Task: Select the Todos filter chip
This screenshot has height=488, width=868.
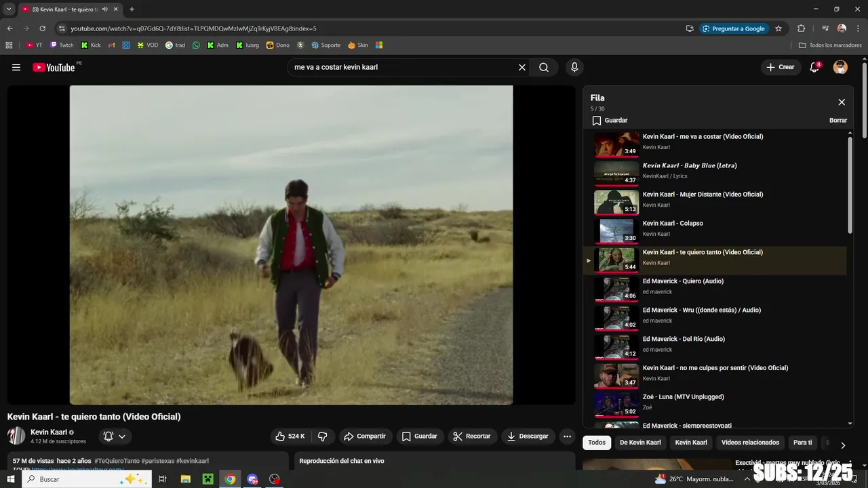Action: (597, 443)
